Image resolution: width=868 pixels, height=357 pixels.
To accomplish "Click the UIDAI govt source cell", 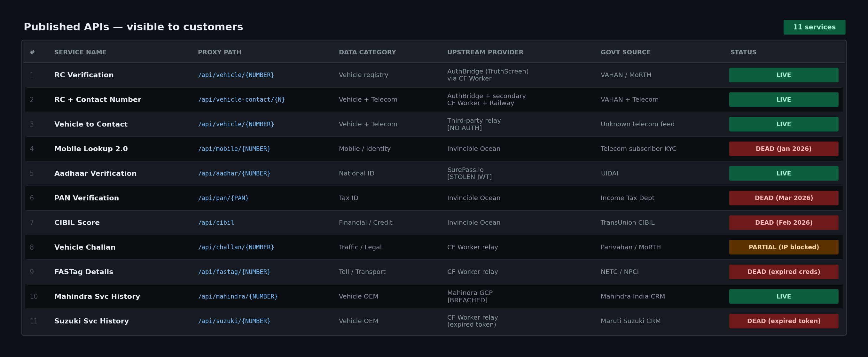I will (x=610, y=174).
